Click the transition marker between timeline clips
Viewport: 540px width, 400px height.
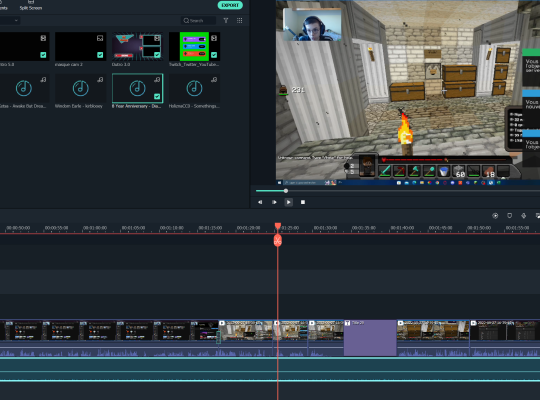218,337
